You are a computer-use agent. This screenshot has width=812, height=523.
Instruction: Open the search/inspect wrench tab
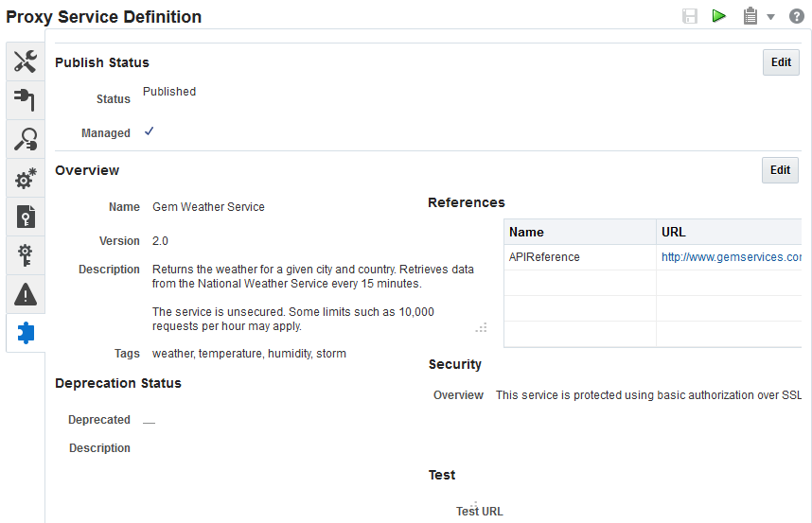point(26,139)
